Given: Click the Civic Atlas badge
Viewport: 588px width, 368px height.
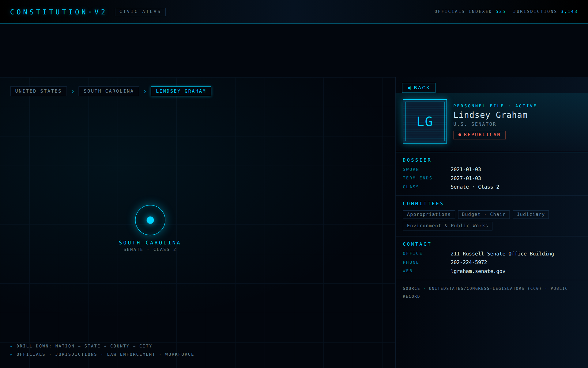Looking at the screenshot, I should pyautogui.click(x=140, y=12).
